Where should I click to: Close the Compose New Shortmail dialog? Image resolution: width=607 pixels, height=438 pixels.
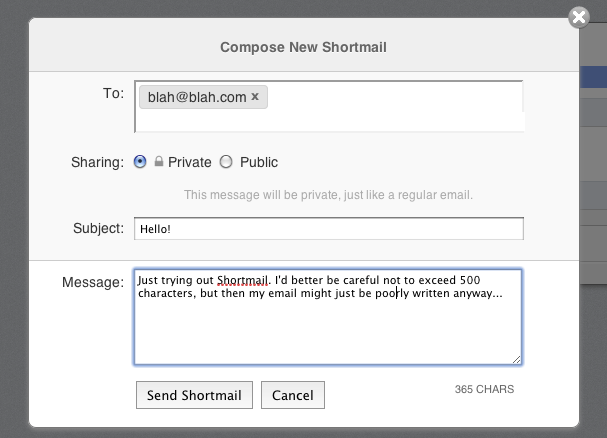click(x=579, y=17)
